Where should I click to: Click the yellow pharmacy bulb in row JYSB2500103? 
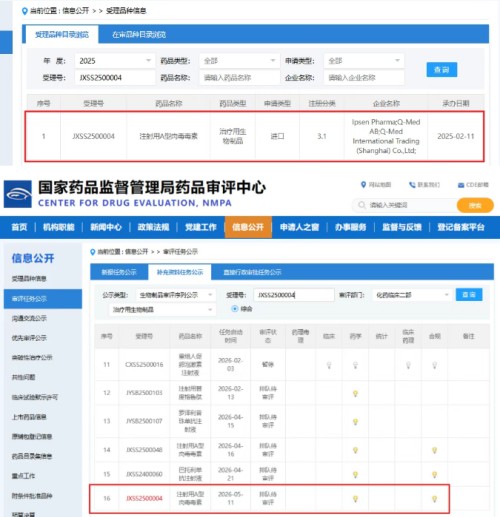[x=355, y=394]
